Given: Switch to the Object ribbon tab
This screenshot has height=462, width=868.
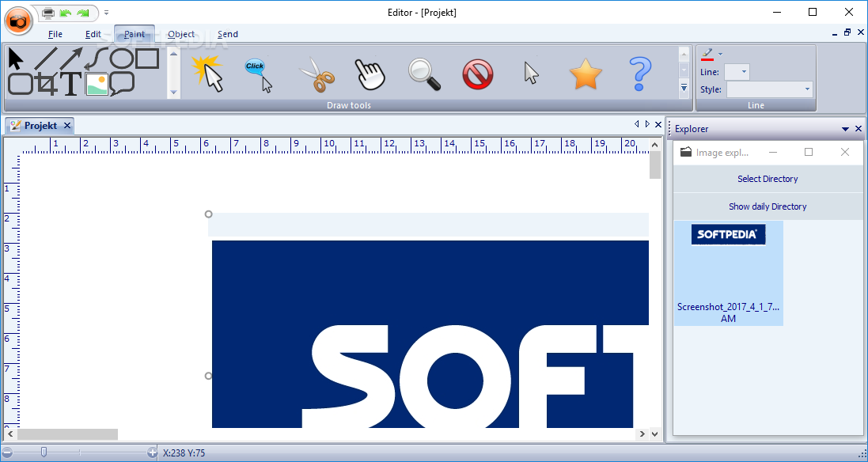Looking at the screenshot, I should tap(181, 34).
